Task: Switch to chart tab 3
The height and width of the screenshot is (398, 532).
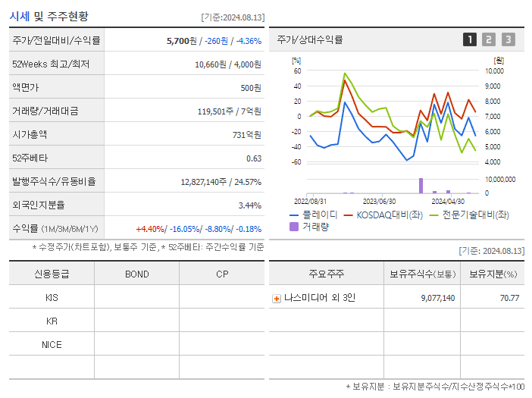Action: (509, 39)
